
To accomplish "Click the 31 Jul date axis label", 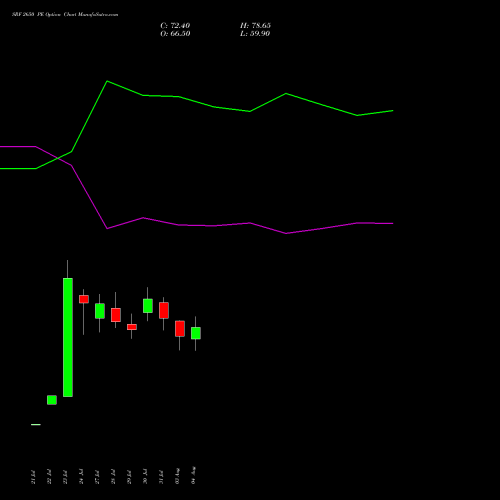I will pyautogui.click(x=161, y=477).
